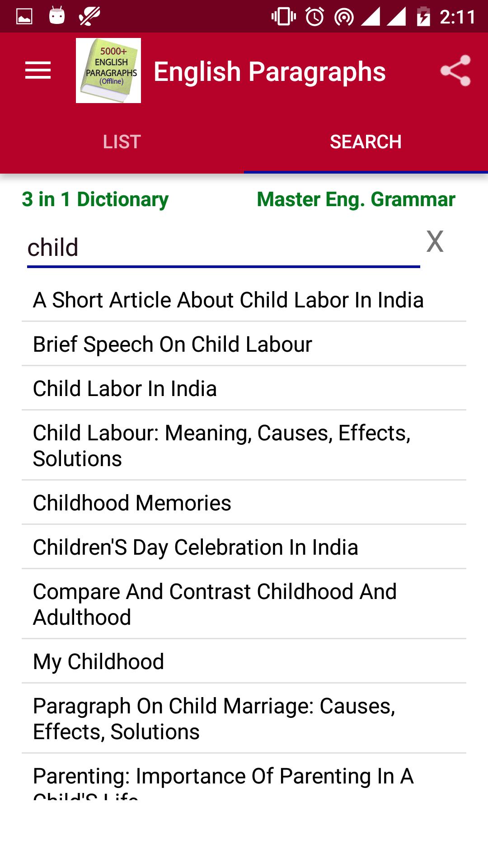Clear search with the X button

point(435,241)
